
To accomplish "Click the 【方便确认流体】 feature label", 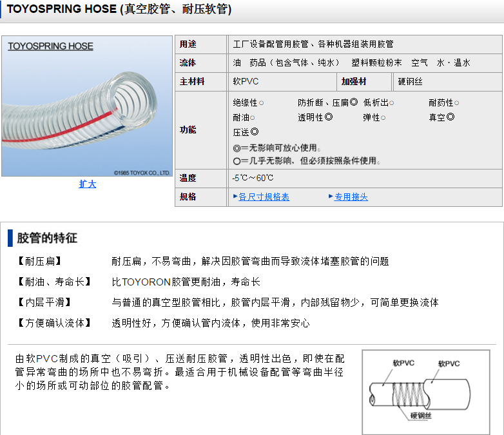I will tap(54, 323).
